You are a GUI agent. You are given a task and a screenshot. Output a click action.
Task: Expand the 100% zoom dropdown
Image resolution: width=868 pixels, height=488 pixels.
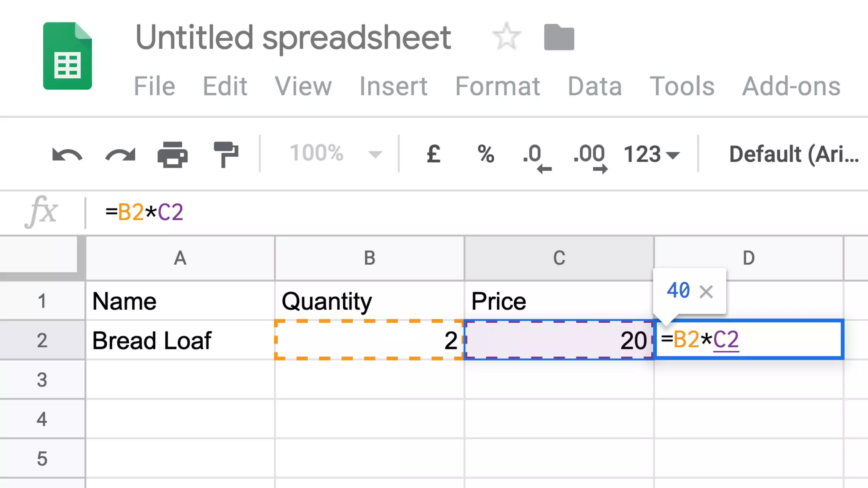pos(335,153)
